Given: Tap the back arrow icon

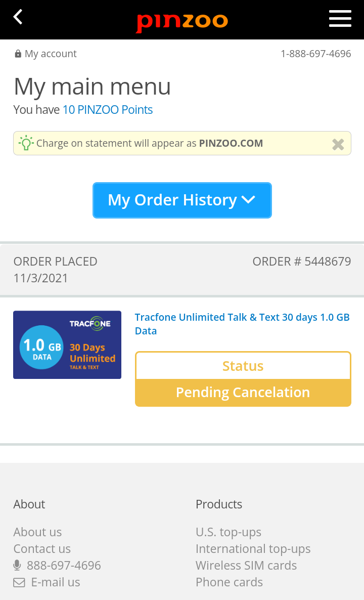Looking at the screenshot, I should (18, 17).
